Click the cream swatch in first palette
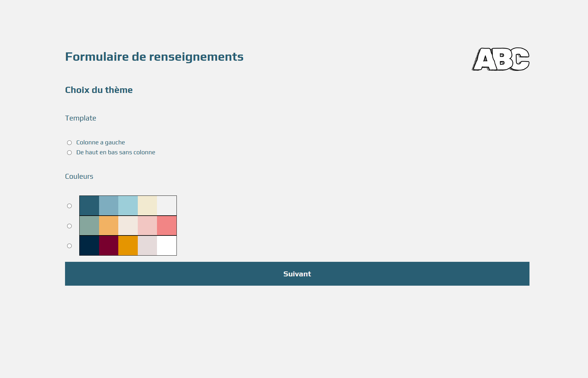This screenshot has width=588, height=378. 147,205
